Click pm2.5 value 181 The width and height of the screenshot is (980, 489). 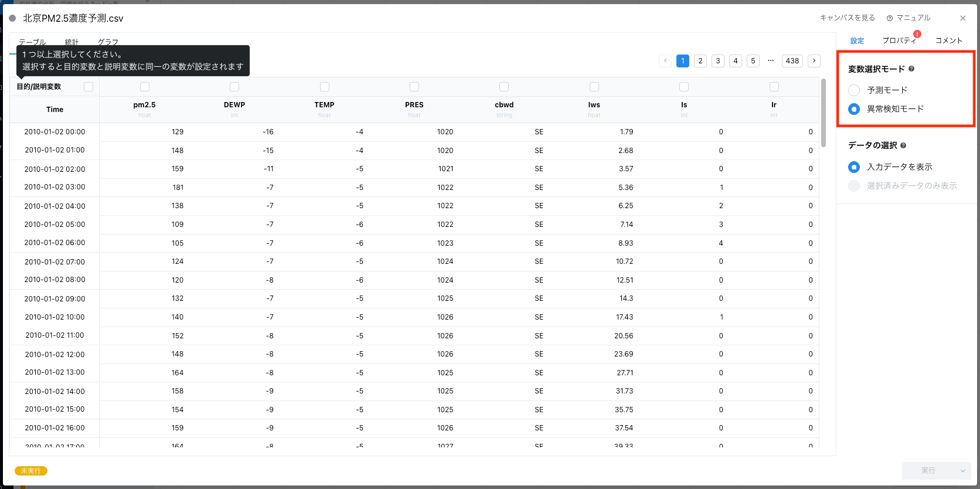[178, 188]
